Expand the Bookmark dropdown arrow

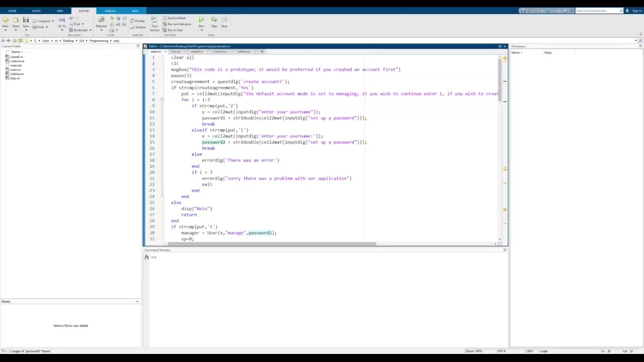[x=90, y=30]
